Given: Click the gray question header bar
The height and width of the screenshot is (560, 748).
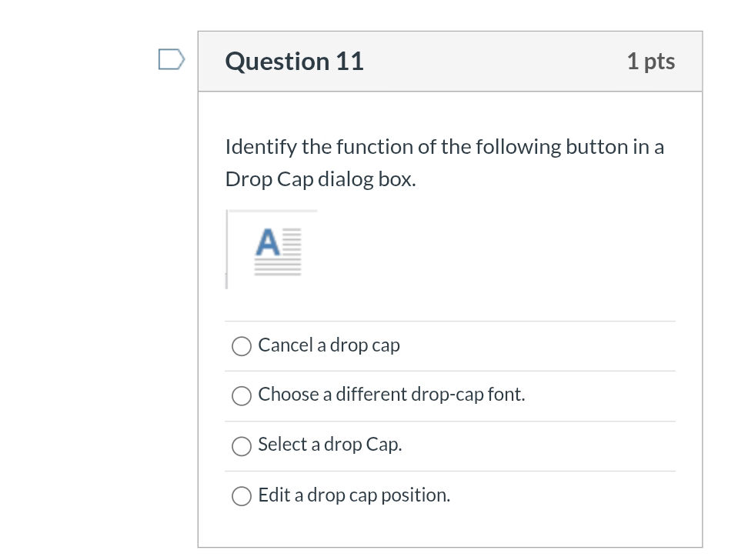Looking at the screenshot, I should click(493, 62).
